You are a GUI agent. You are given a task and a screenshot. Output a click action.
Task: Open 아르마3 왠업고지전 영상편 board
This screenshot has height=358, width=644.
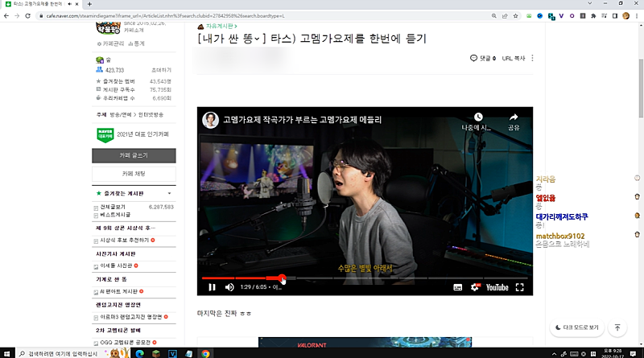tap(131, 317)
